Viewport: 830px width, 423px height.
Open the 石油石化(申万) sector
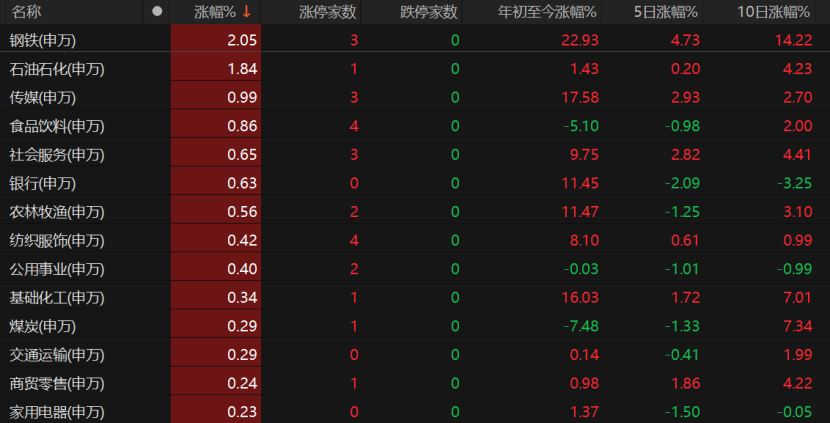pyautogui.click(x=57, y=69)
